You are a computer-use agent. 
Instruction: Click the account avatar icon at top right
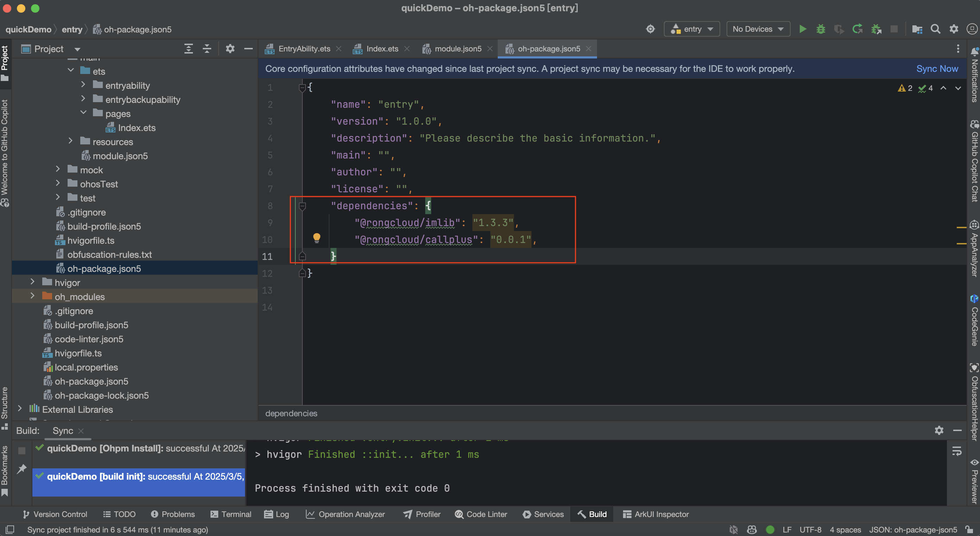(x=972, y=29)
